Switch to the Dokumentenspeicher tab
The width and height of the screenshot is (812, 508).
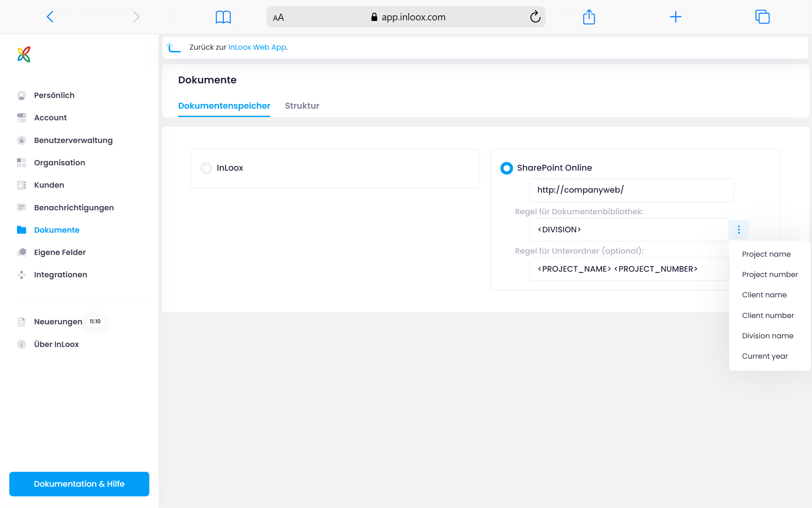(x=224, y=106)
